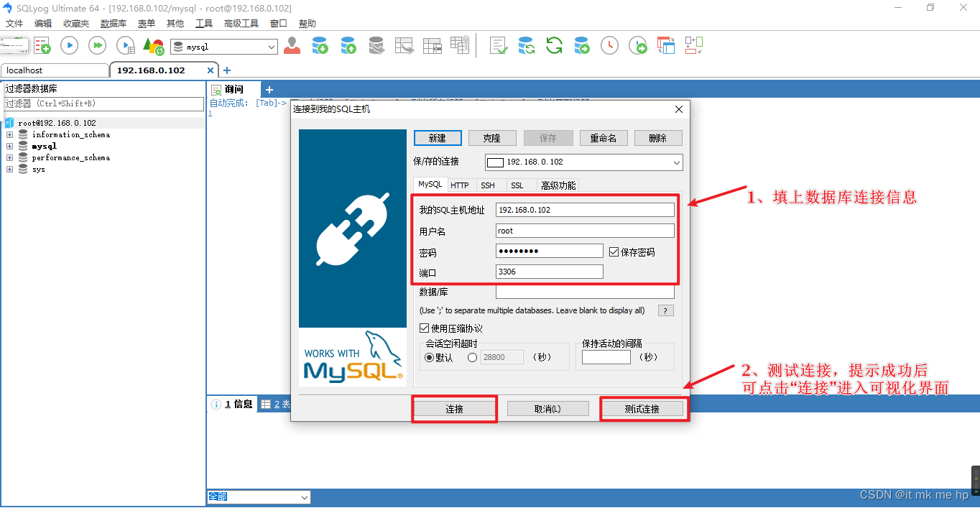
Task: Click the 克隆 button
Action: point(491,138)
